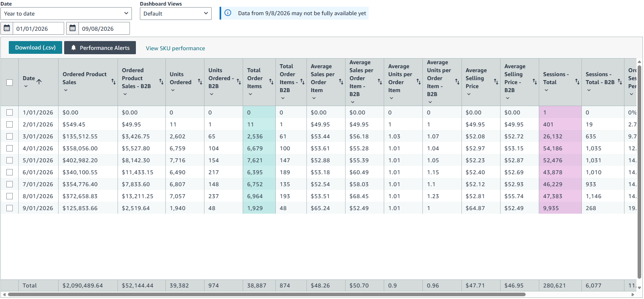Image resolution: width=644 pixels, height=299 pixels.
Task: Sort Average Sales per Order Item via sort icon
Action: coord(341,82)
